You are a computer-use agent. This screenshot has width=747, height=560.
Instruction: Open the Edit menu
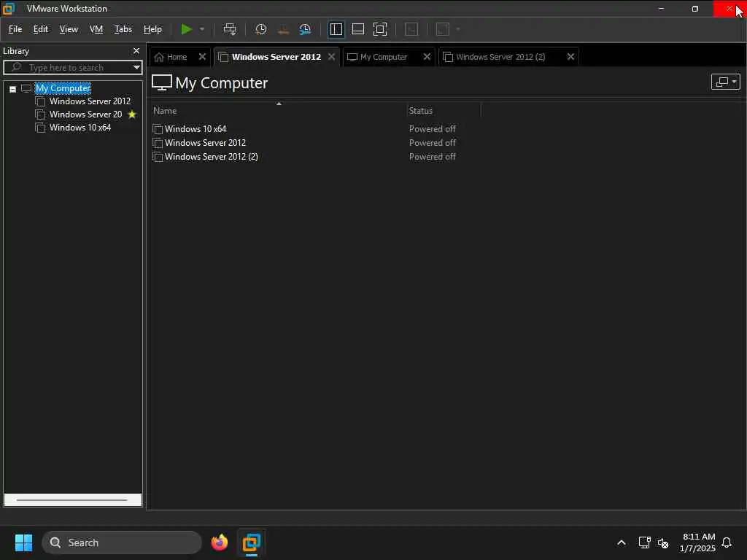click(41, 29)
